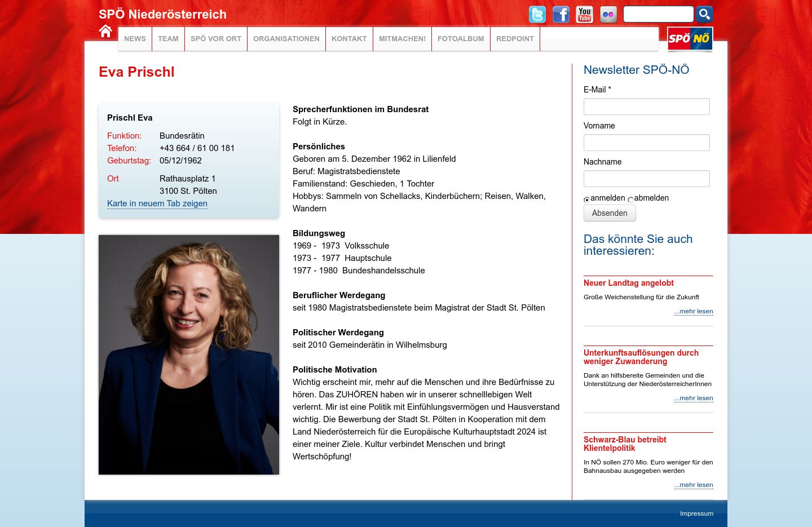Open the NEWS menu
This screenshot has height=527, width=812.
point(135,39)
